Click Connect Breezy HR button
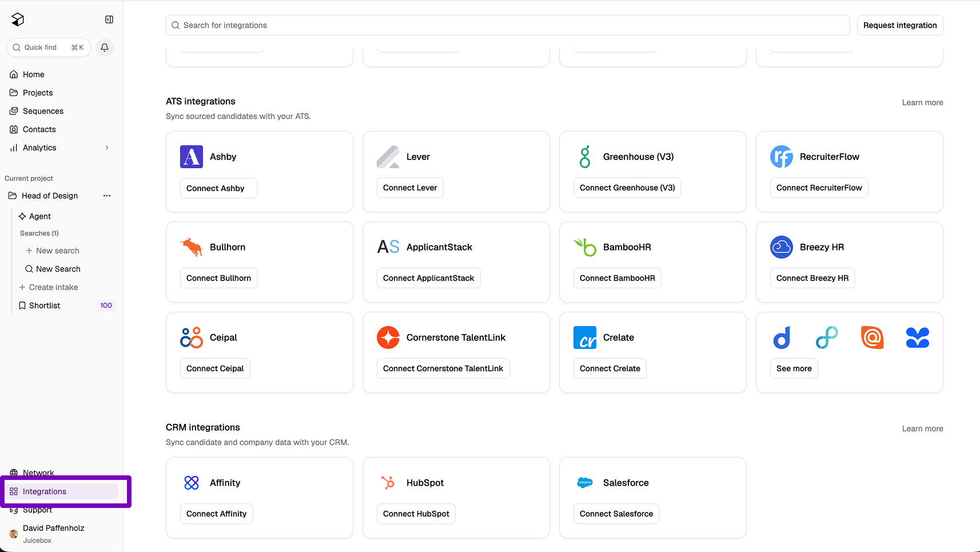 (x=812, y=278)
